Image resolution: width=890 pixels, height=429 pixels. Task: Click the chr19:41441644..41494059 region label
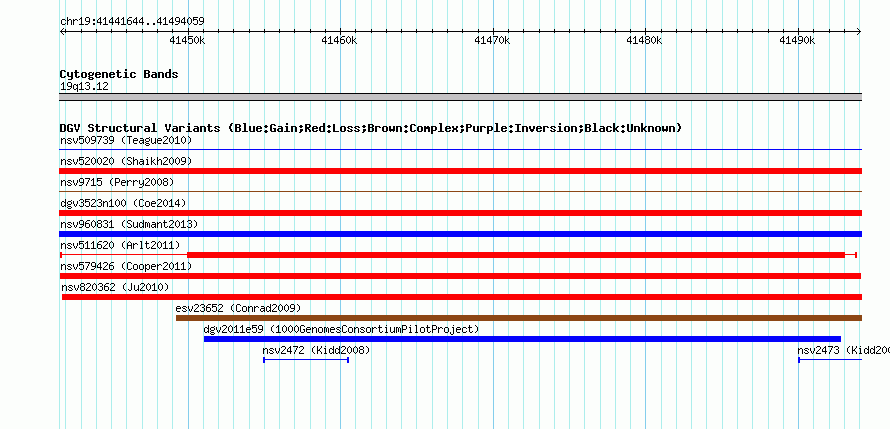(132, 22)
